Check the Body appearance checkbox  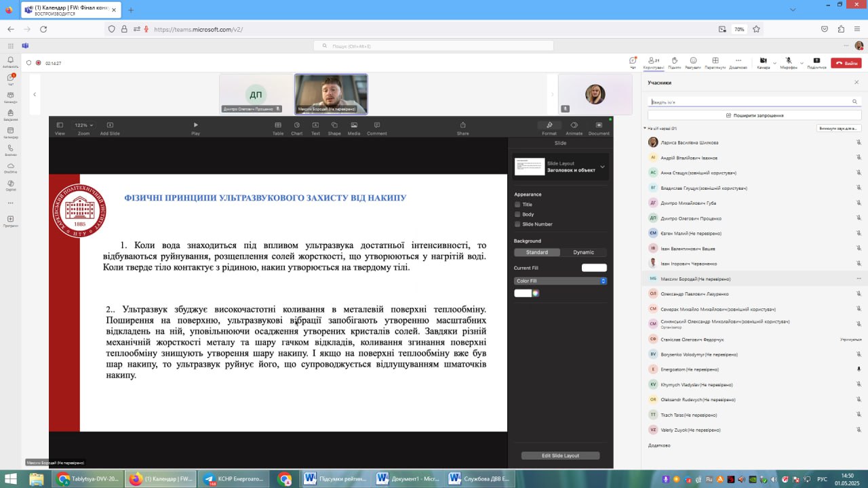pyautogui.click(x=517, y=214)
